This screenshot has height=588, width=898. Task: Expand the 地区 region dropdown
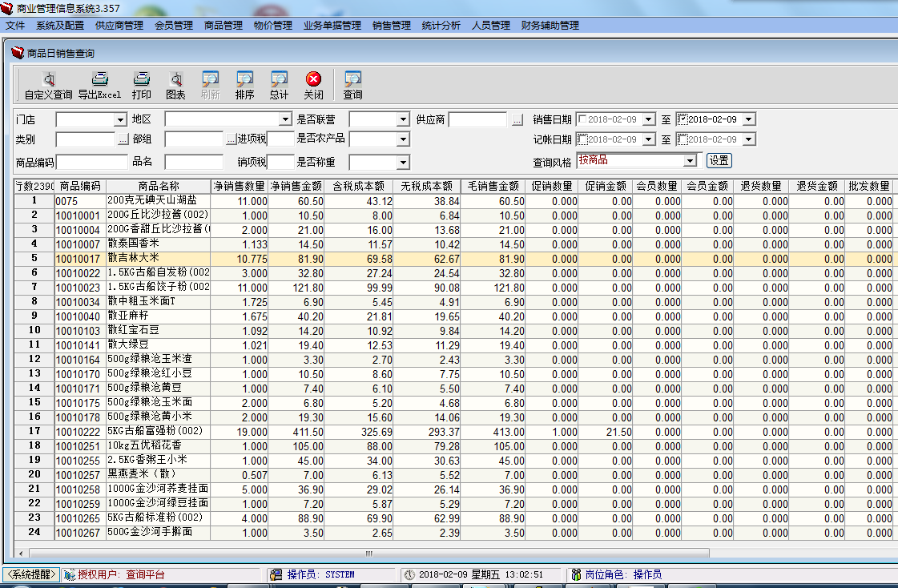[x=285, y=119]
